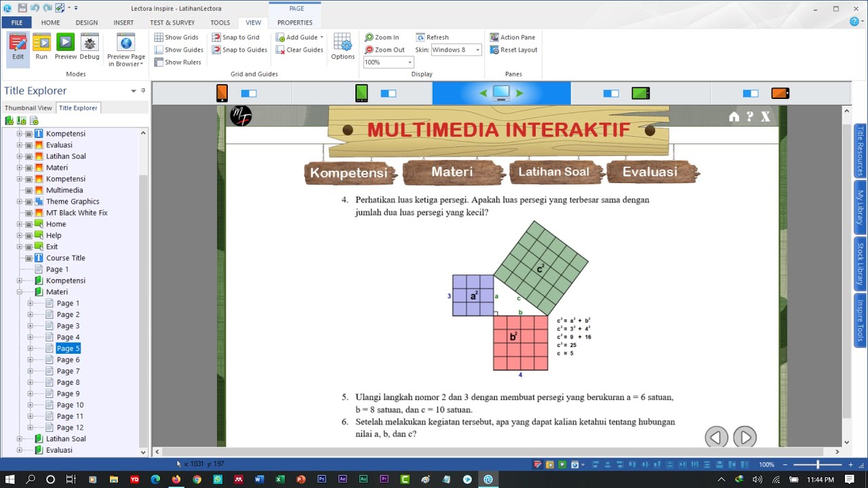Switch to Thumbnail View tab

pos(28,108)
